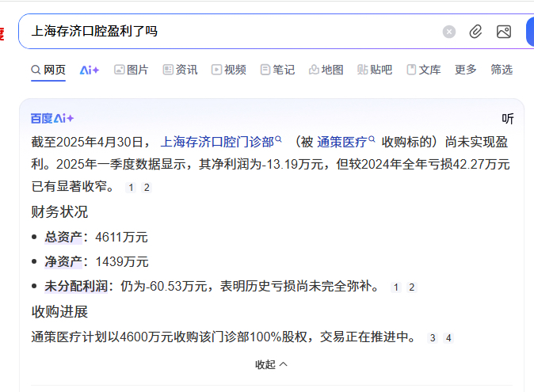
Task: Expand the 更多 menu
Action: coord(466,70)
